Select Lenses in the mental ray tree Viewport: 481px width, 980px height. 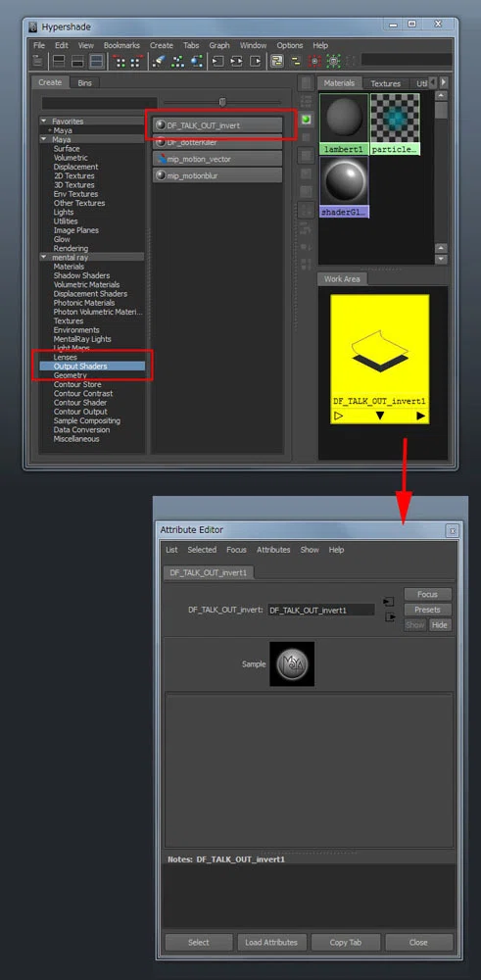[66, 357]
